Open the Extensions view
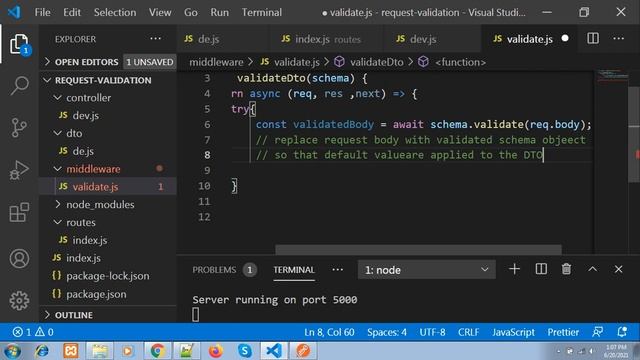The image size is (640, 360). (19, 212)
